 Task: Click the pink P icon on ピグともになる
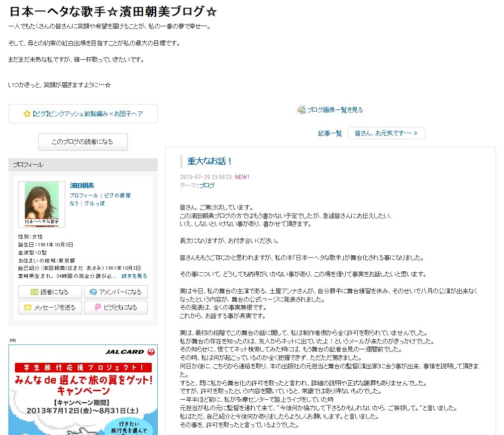[x=98, y=308]
